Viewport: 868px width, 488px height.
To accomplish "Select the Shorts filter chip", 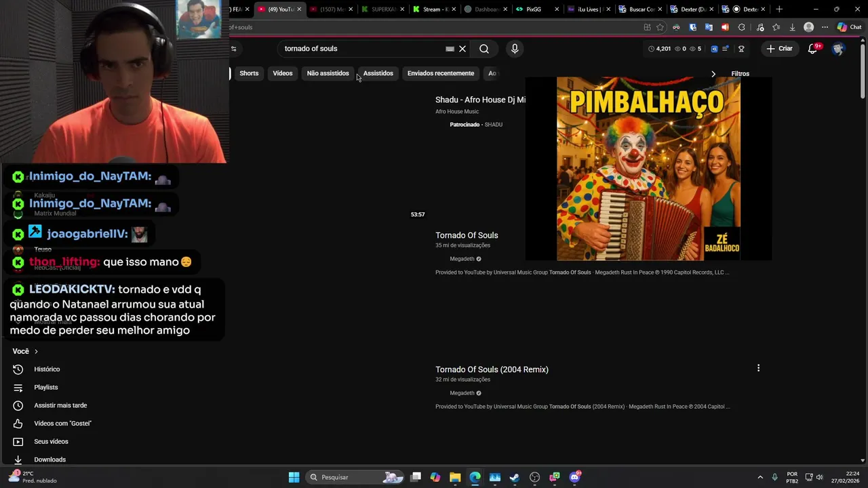I will (x=249, y=73).
